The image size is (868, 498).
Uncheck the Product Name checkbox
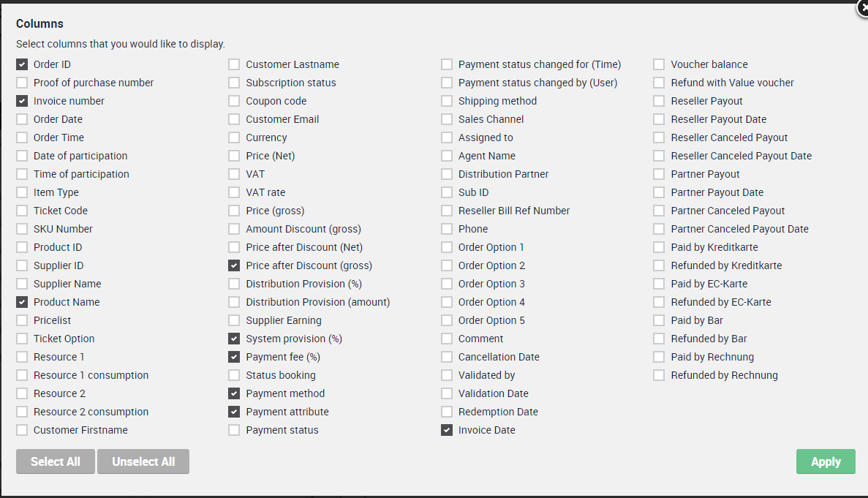point(22,301)
